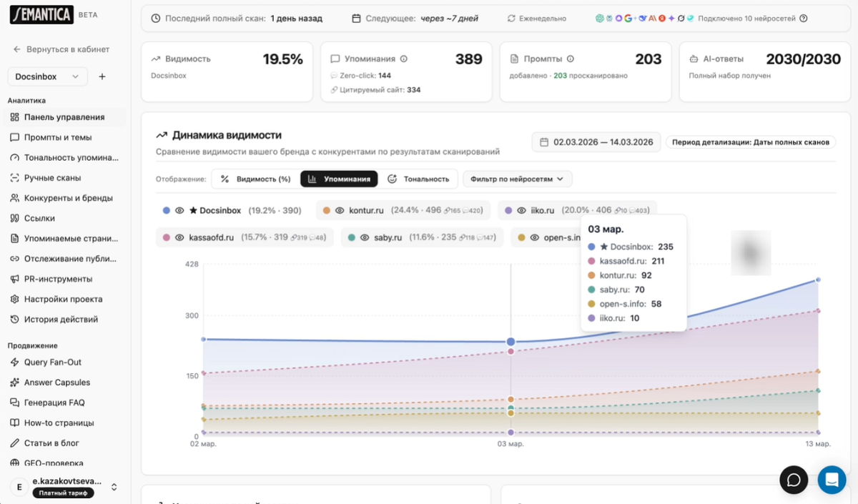Click the plus icon beside Docsinbox selector
The width and height of the screenshot is (858, 504).
[x=102, y=76]
